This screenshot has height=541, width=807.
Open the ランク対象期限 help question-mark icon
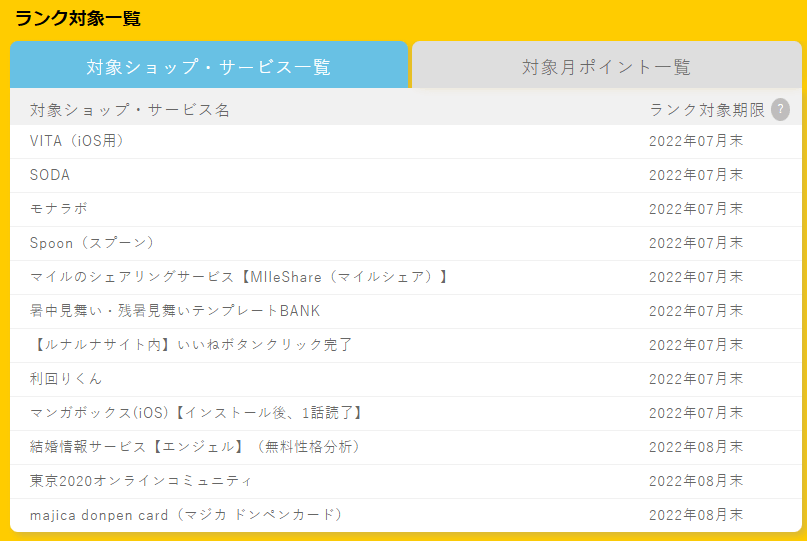coord(780,110)
